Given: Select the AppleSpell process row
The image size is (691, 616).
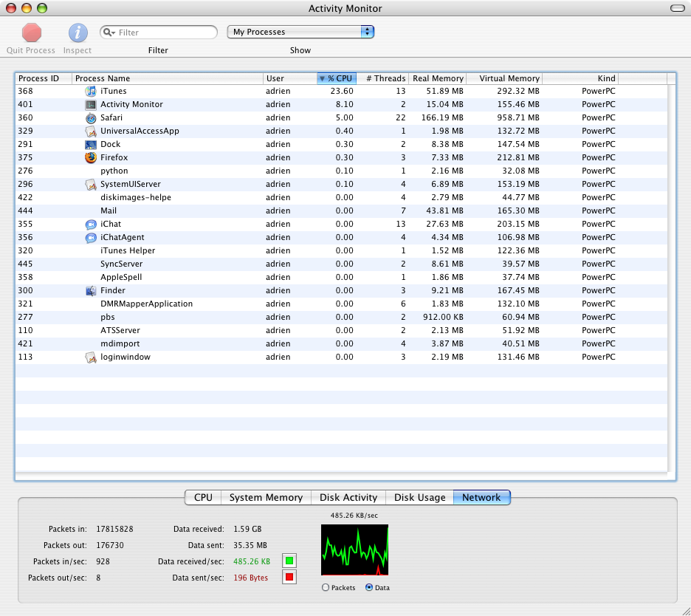Looking at the screenshot, I should click(342, 278).
